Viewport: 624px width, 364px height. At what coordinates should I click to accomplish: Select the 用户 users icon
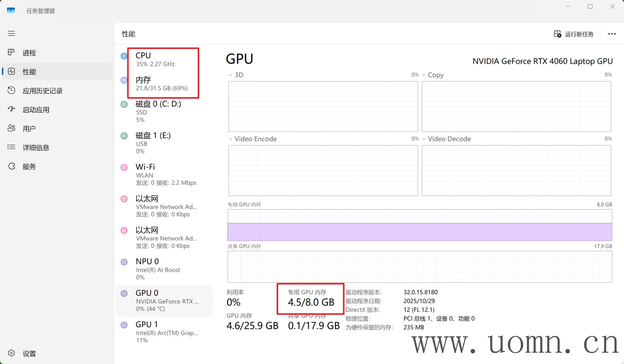[x=11, y=128]
